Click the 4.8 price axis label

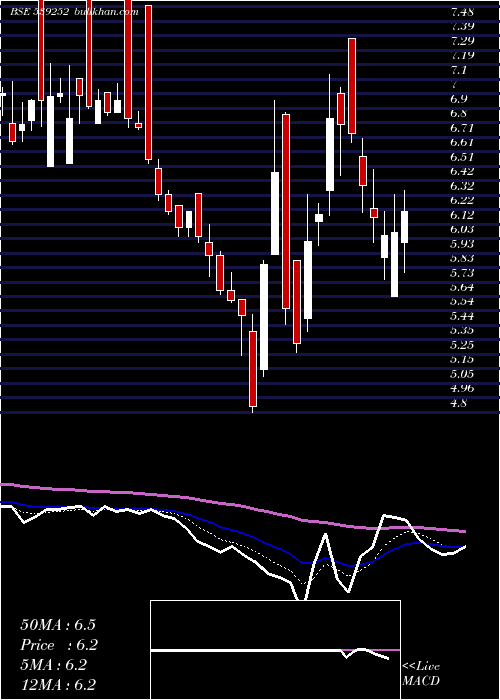click(459, 403)
